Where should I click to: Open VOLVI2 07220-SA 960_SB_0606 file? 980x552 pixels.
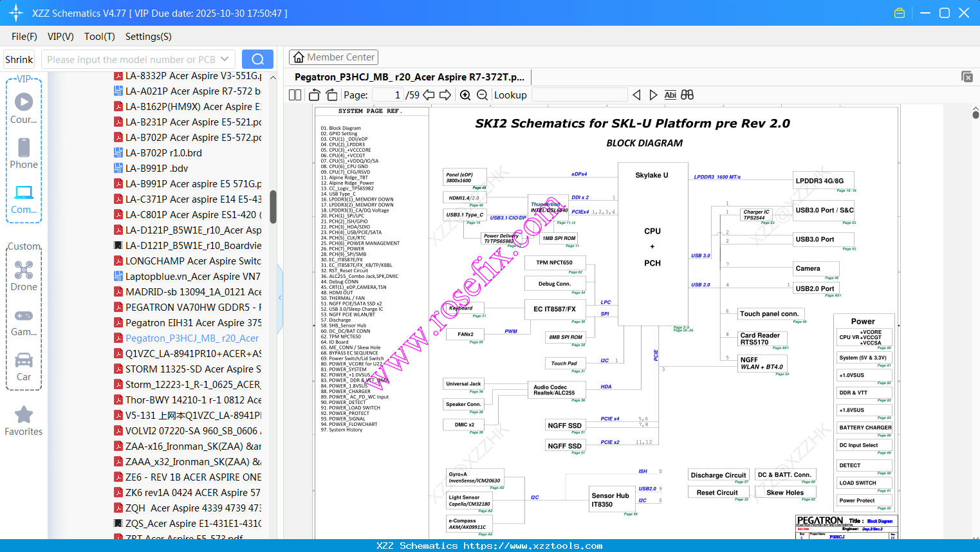(x=188, y=431)
